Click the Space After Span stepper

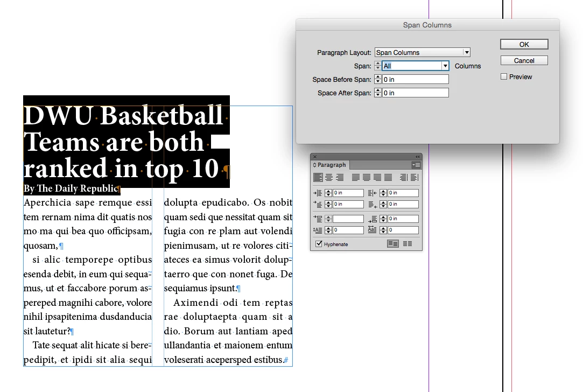tap(378, 93)
